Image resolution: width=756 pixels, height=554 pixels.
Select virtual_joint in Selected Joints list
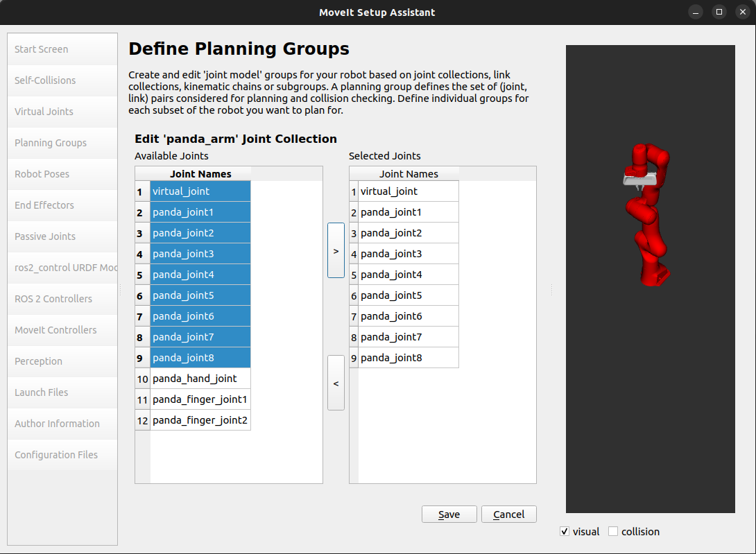389,191
